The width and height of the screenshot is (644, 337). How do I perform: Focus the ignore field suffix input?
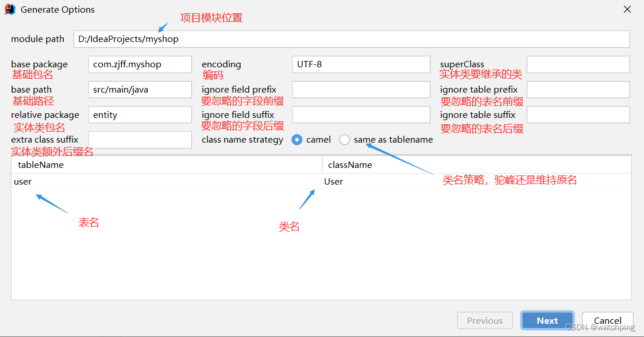tap(361, 114)
